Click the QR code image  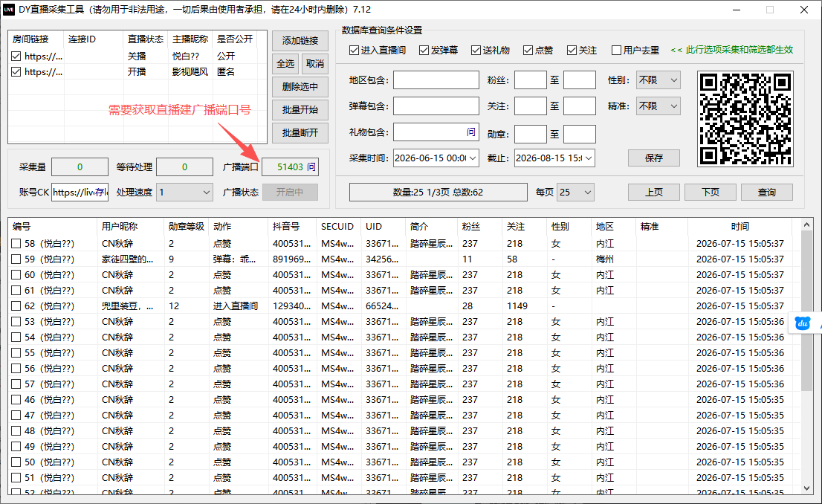tap(745, 119)
